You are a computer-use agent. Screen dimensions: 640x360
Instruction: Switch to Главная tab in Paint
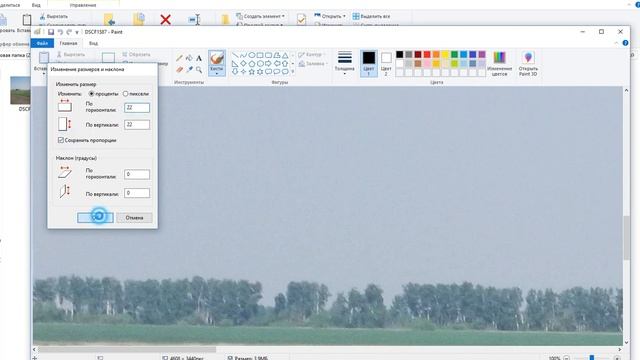[x=68, y=43]
